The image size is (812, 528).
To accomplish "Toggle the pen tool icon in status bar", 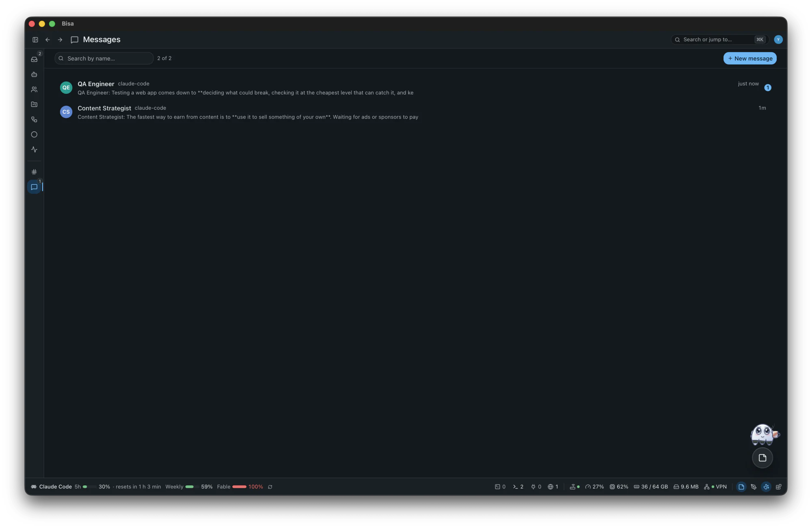I will pos(754,487).
